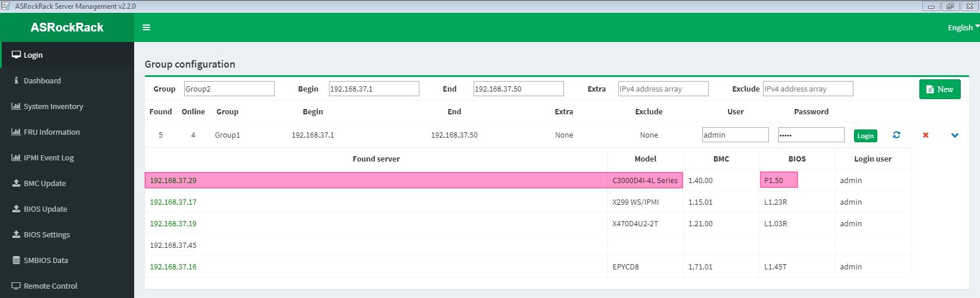Click the green Login button for Group1
Viewport: 980px width, 298px height.
865,135
